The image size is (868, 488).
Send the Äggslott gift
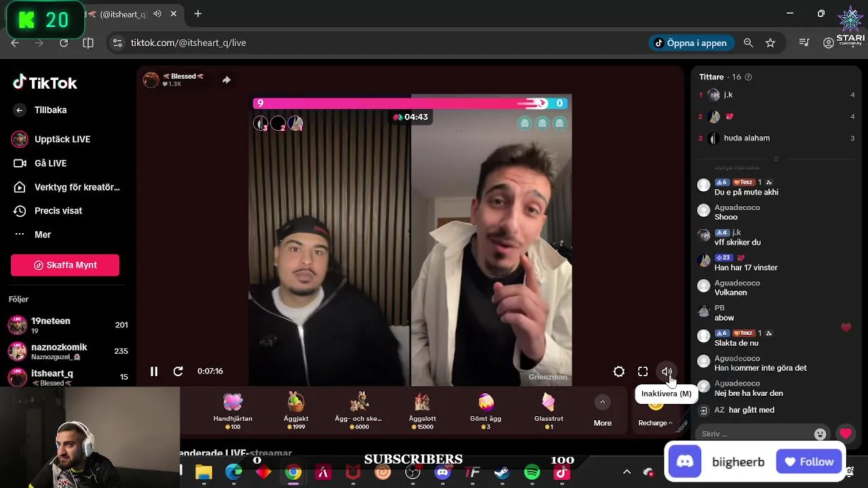(422, 411)
